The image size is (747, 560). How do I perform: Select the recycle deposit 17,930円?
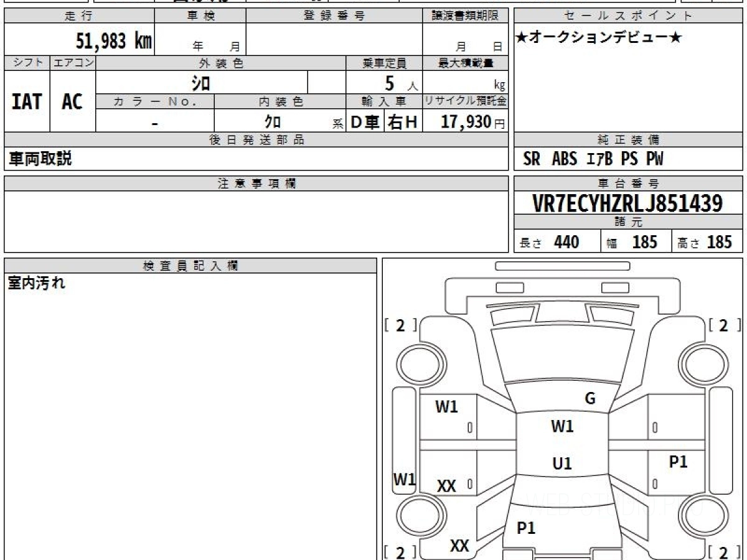(473, 122)
